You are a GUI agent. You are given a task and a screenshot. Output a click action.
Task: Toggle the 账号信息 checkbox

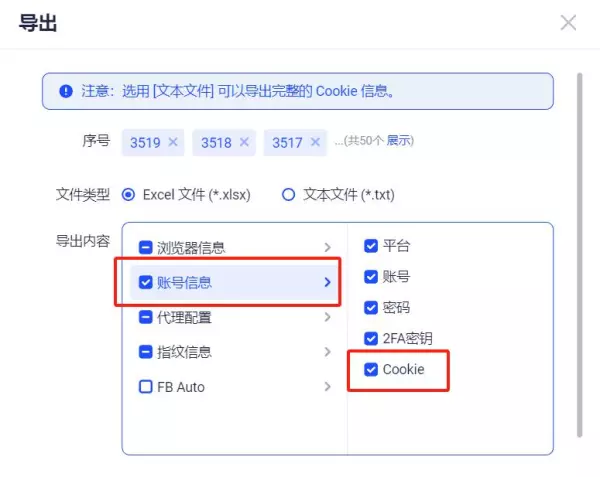(x=145, y=282)
